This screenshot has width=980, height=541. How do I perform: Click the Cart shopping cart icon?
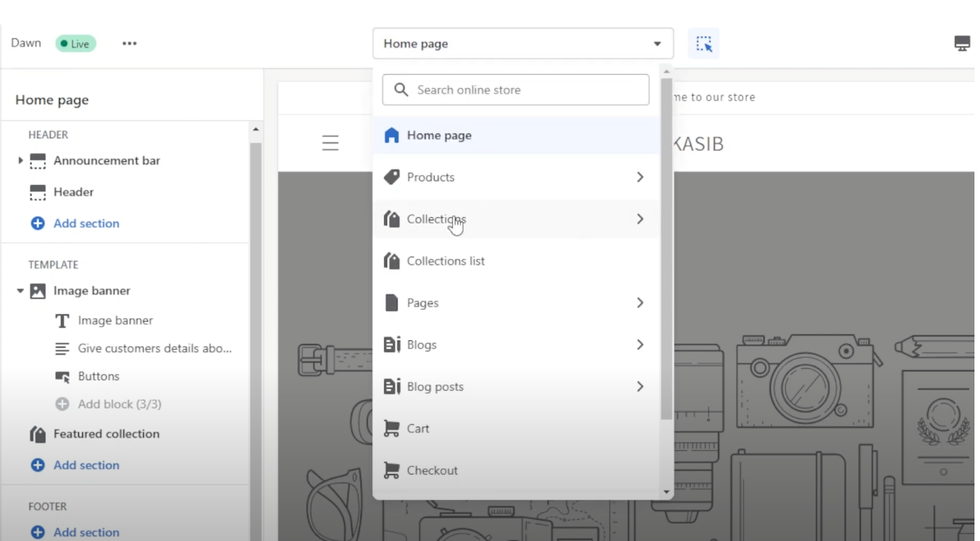coord(391,428)
